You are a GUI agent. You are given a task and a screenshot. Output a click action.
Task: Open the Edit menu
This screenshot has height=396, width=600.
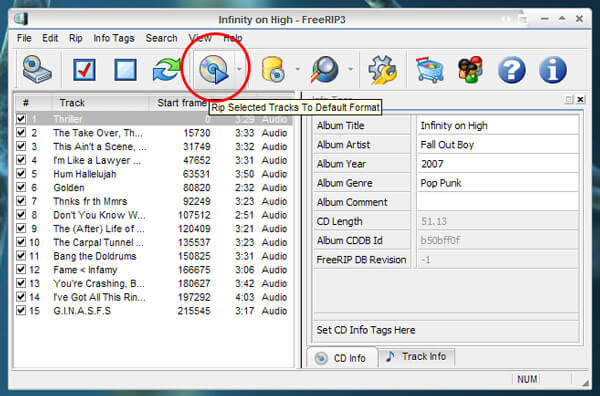[x=50, y=38]
